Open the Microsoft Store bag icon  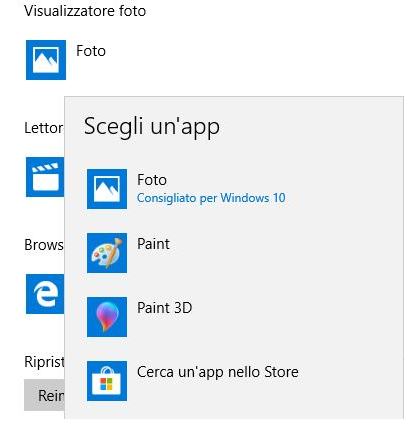pyautogui.click(x=107, y=381)
